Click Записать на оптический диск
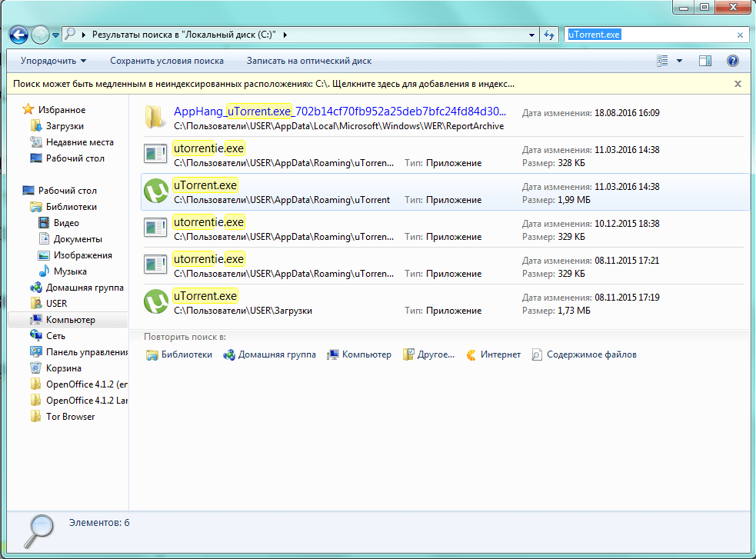 309,61
